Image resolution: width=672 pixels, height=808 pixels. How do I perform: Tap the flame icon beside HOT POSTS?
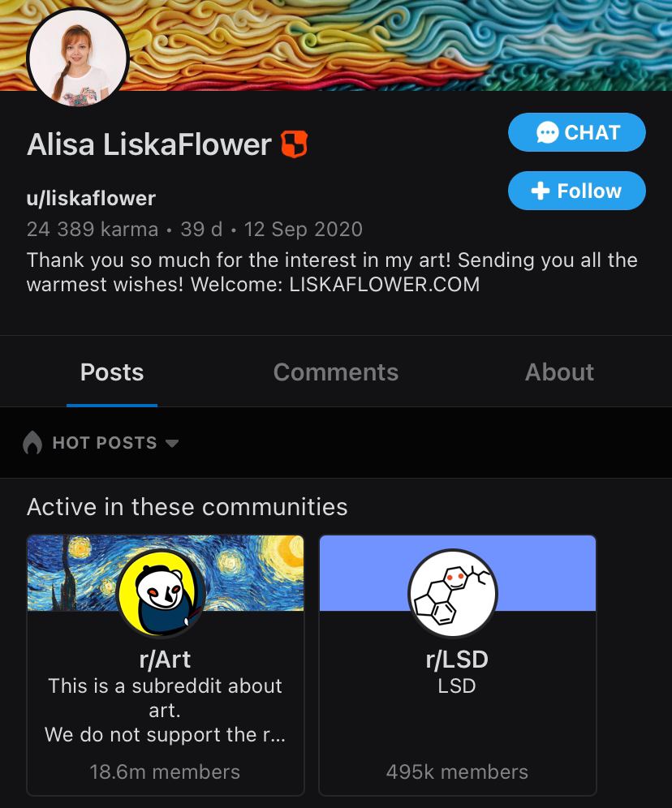(32, 443)
